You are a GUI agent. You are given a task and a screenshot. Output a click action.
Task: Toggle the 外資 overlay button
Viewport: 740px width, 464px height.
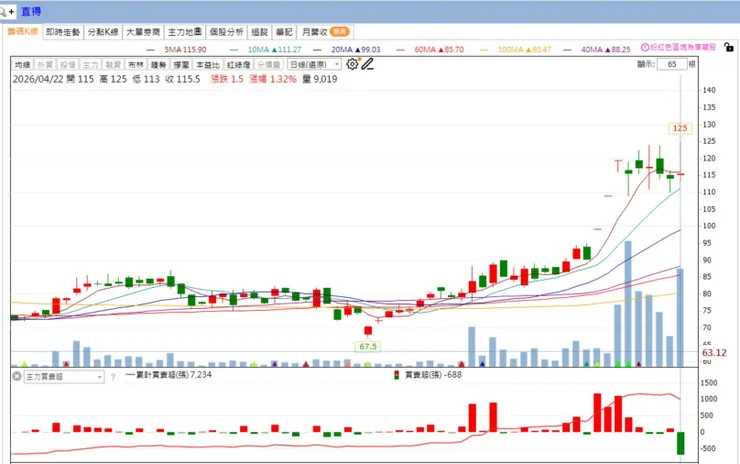point(45,65)
